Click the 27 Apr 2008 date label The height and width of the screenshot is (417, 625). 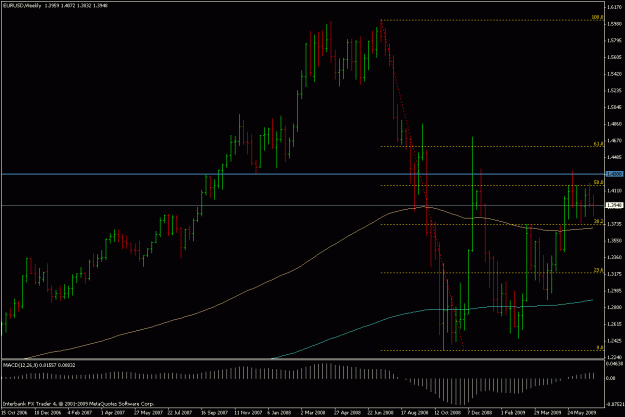(x=348, y=413)
